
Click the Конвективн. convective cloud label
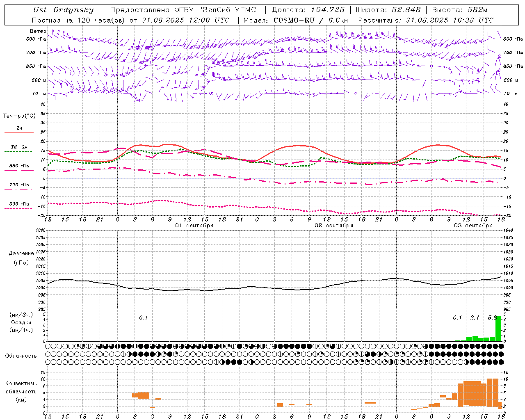21,383
